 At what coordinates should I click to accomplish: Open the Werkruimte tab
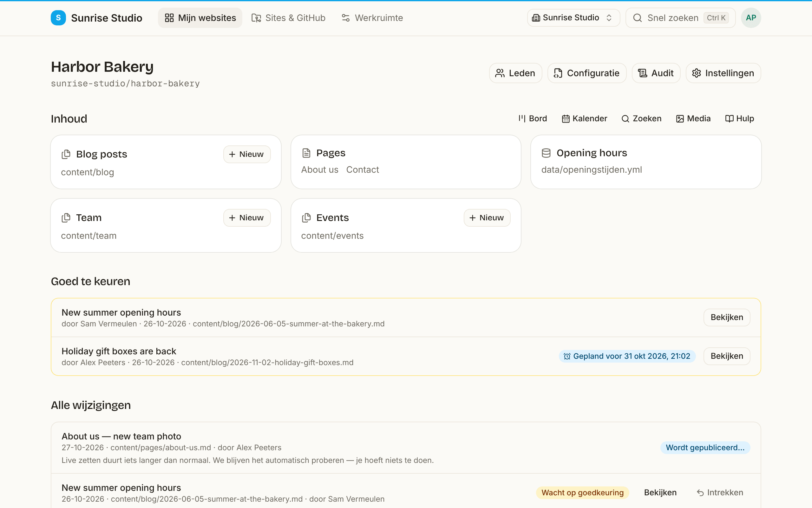pyautogui.click(x=372, y=18)
